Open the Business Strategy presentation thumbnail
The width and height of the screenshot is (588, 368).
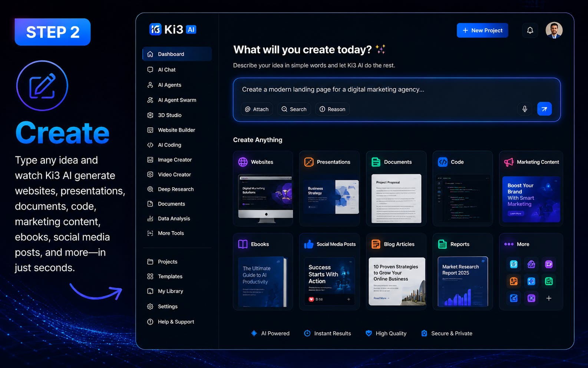(x=331, y=197)
